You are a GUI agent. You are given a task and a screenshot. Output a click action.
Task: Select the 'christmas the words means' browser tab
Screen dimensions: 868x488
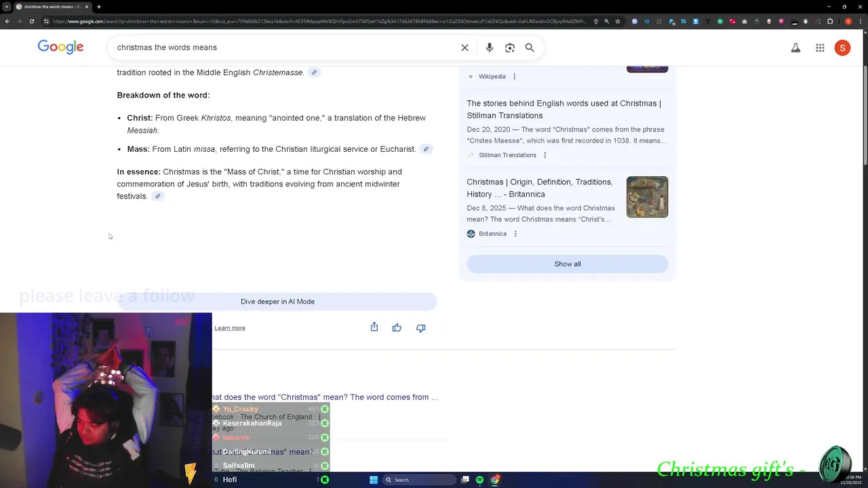tap(52, 7)
